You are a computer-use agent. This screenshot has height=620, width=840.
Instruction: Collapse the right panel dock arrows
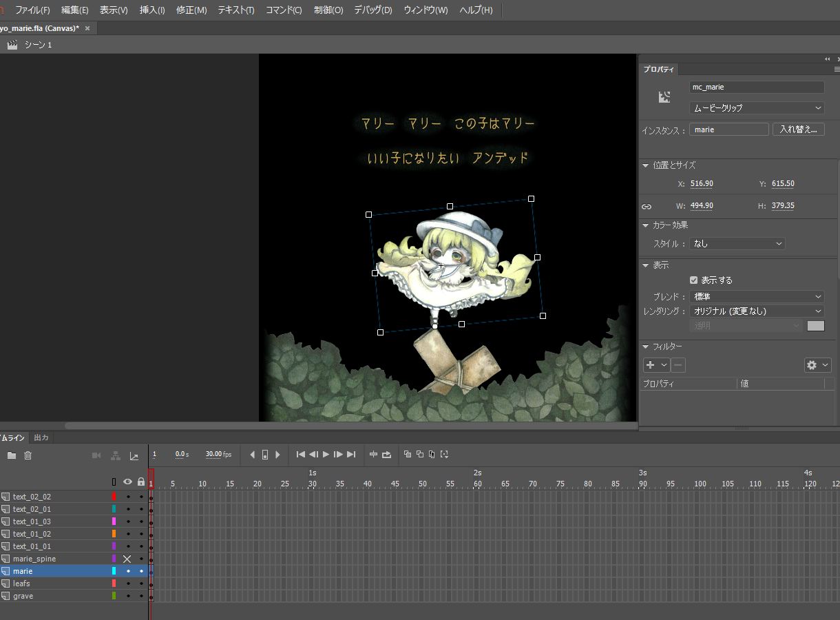828,59
